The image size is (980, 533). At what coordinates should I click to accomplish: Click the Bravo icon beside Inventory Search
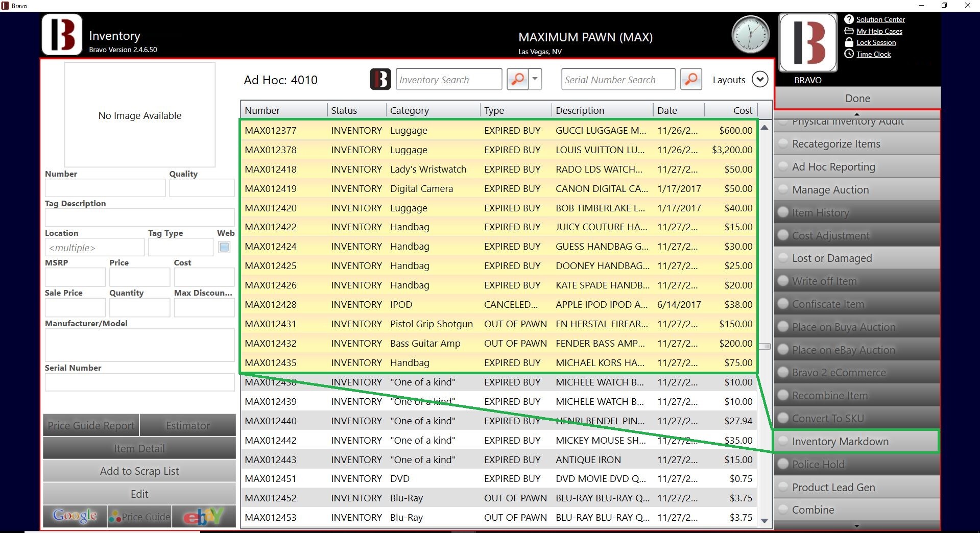click(x=380, y=79)
